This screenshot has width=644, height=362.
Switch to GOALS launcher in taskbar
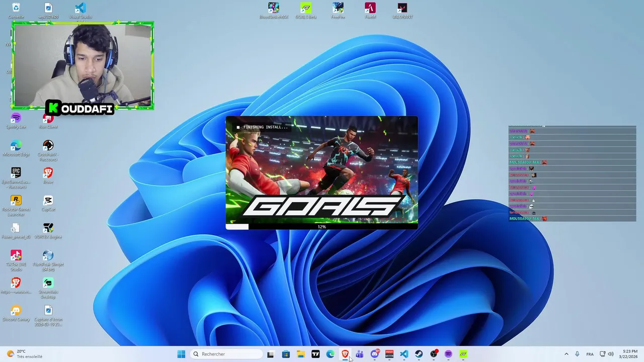pos(463,354)
